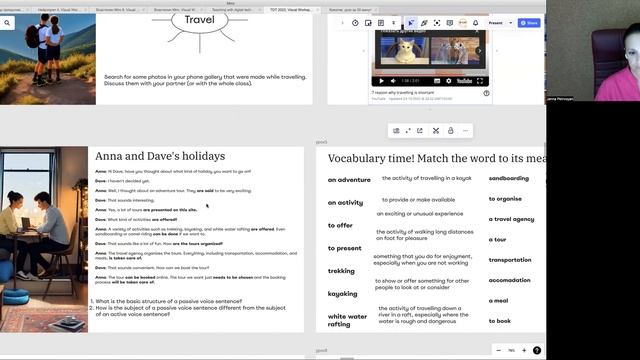Select the Travel mind map oval
This screenshot has height=360, width=640.
[200, 20]
